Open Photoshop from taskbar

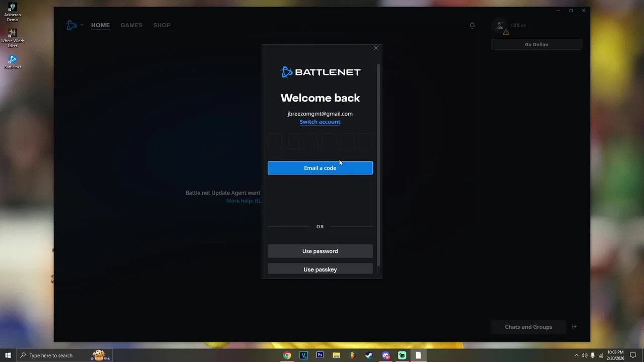pyautogui.click(x=319, y=355)
